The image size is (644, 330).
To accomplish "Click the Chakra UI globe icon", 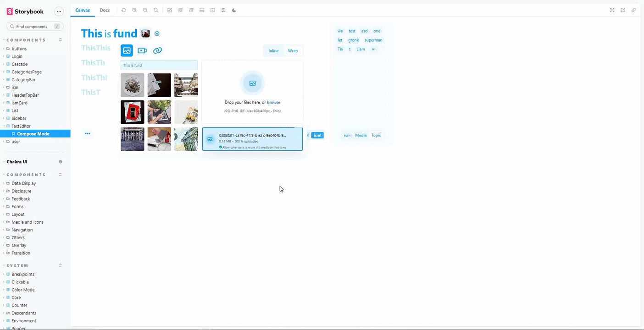I will tap(61, 162).
